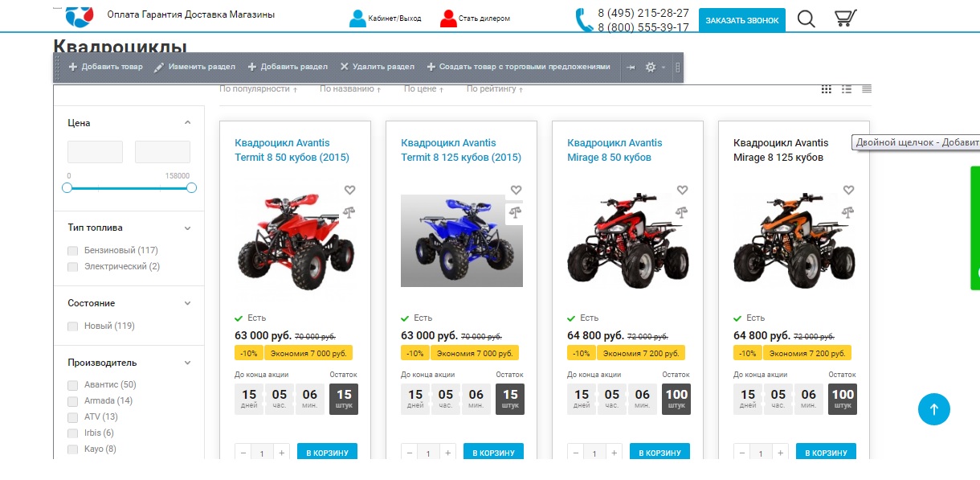
Task: Switch to grid tile view icon
Action: [x=827, y=89]
